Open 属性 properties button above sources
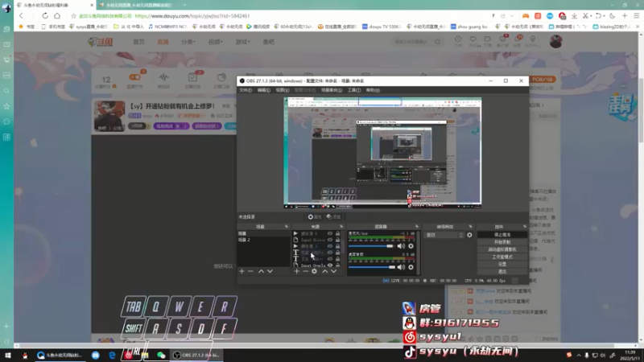 [x=315, y=216]
